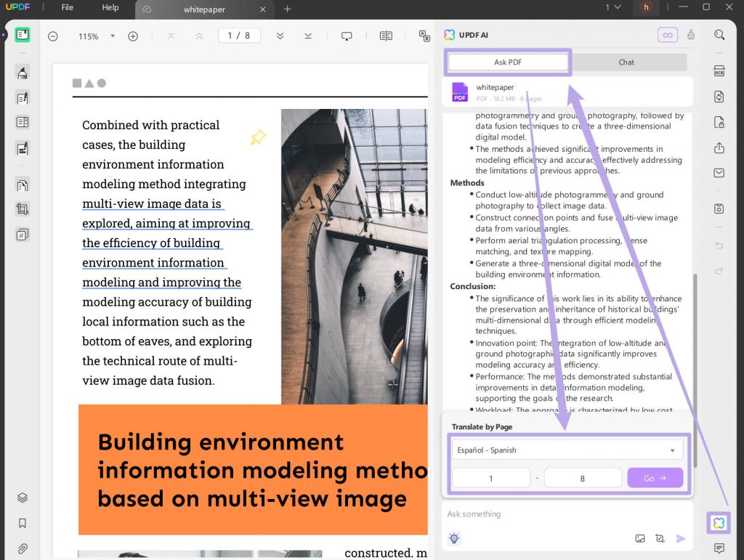The width and height of the screenshot is (744, 560).
Task: Click the send message arrow icon
Action: [681, 538]
